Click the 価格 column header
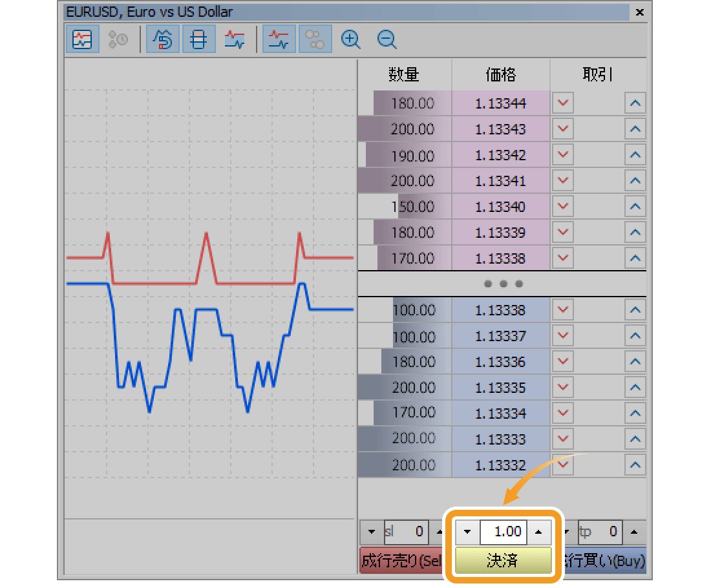The width and height of the screenshot is (711, 588). click(500, 74)
